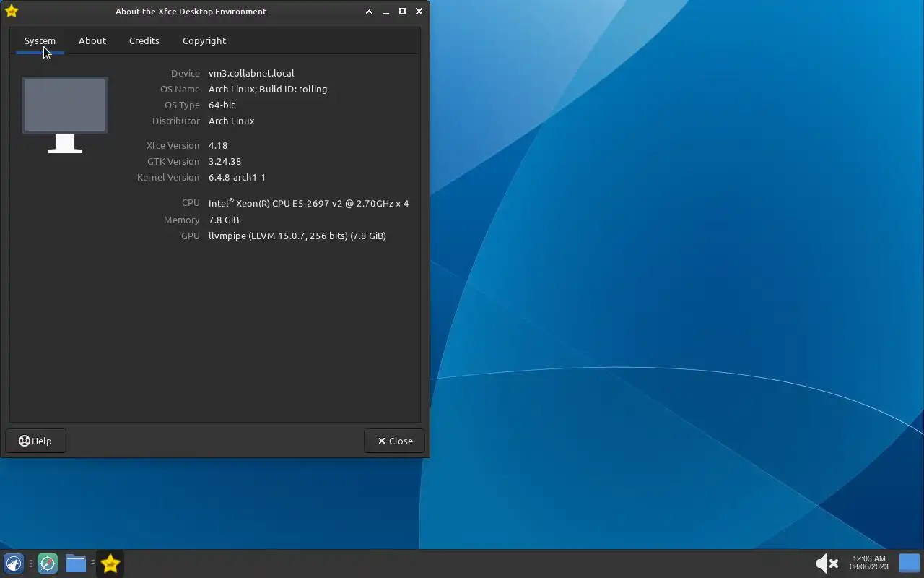Click the clock showing 12:03 AM
Viewport: 924px width, 578px height.
pyautogui.click(x=868, y=563)
